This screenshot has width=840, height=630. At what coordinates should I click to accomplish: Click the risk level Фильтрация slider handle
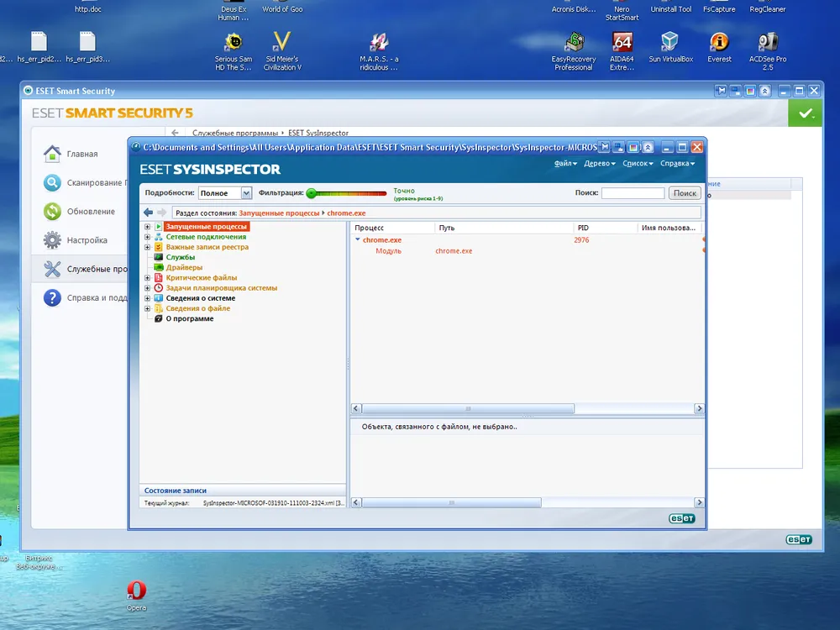(x=311, y=193)
